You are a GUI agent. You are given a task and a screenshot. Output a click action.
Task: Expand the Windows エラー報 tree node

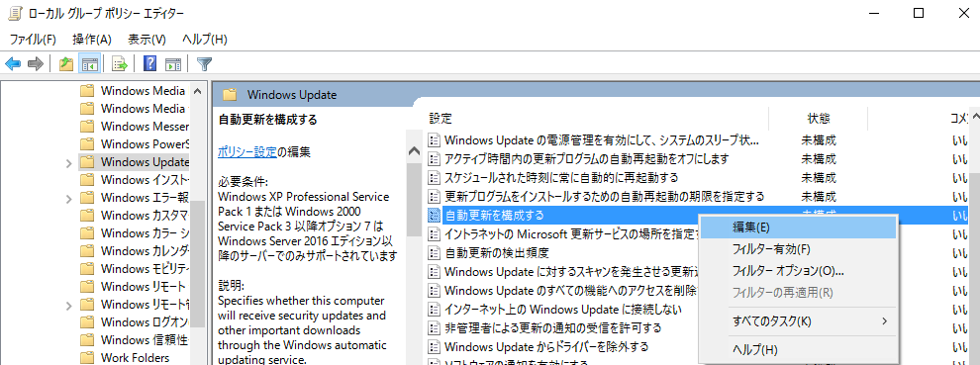point(68,198)
